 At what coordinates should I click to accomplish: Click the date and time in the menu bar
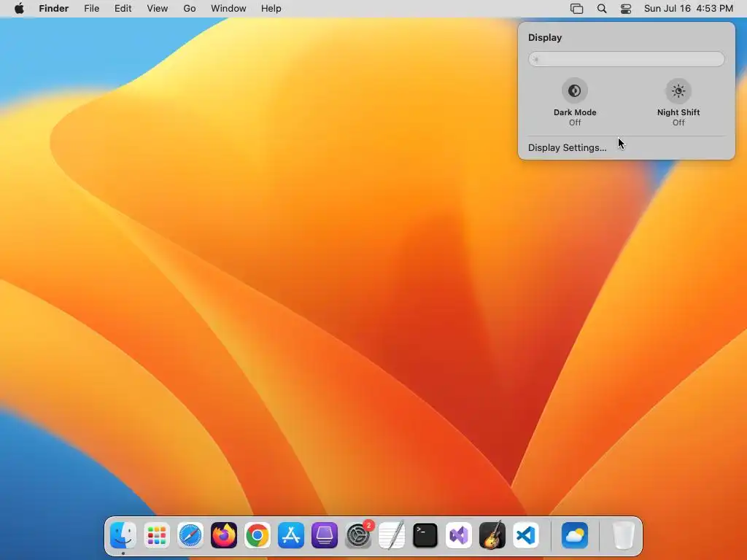tap(689, 9)
